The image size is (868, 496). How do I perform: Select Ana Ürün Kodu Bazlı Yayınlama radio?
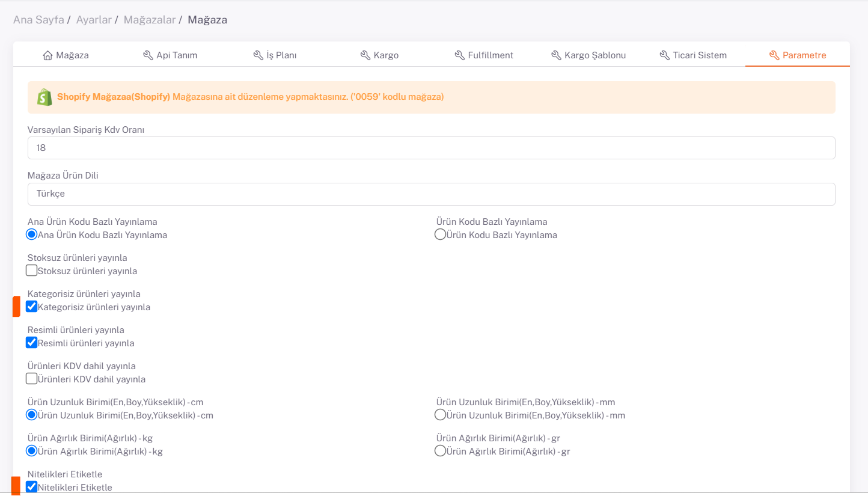(x=32, y=234)
